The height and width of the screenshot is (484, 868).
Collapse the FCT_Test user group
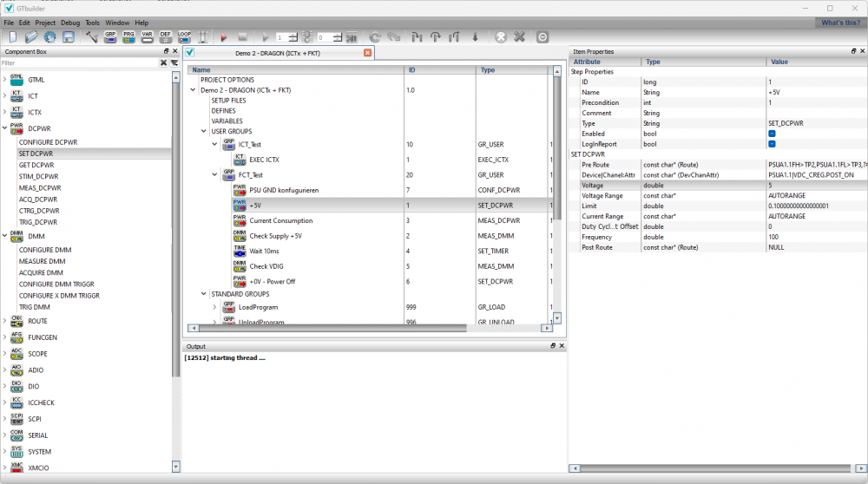click(214, 175)
